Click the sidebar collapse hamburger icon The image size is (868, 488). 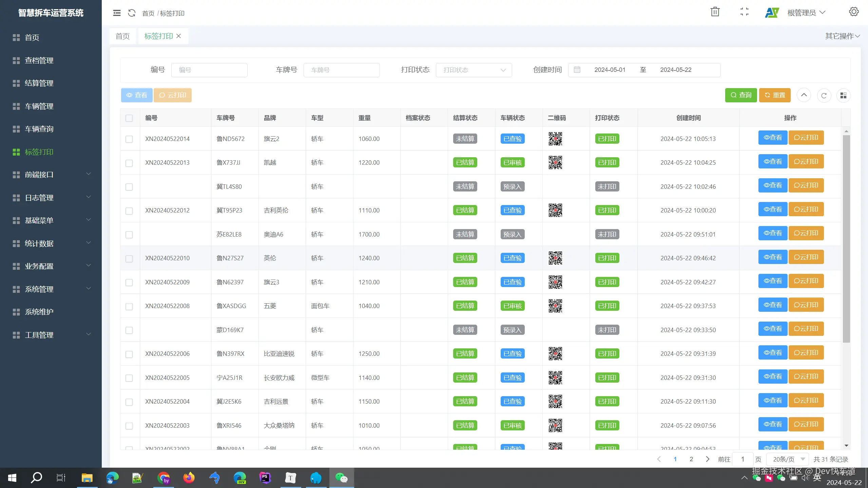pos(117,13)
